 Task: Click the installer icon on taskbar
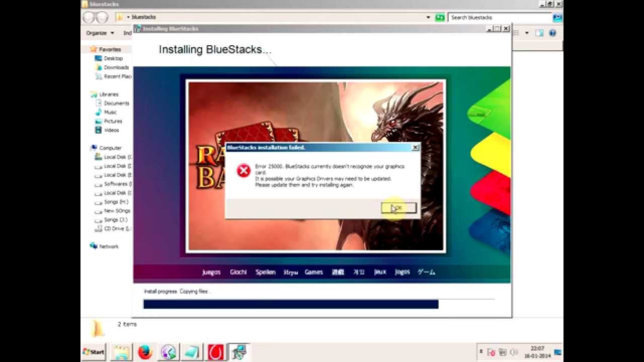(239, 352)
